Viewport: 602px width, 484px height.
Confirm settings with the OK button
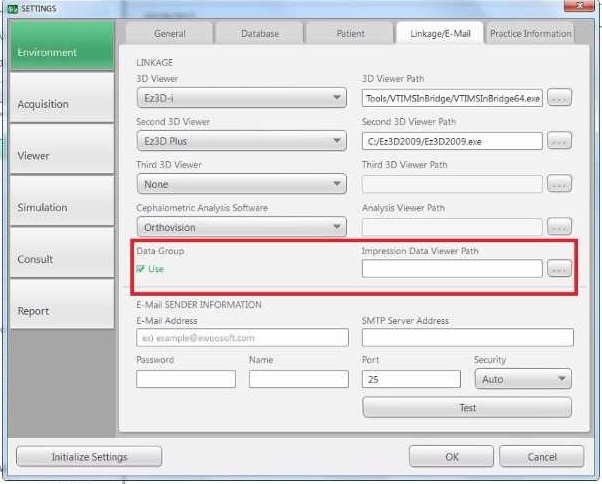click(x=452, y=457)
